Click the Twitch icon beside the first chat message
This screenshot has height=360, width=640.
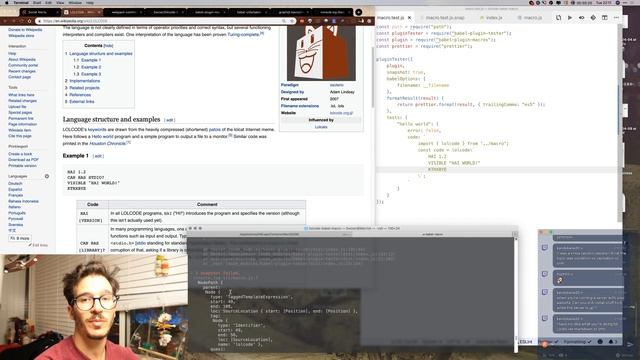[544, 248]
